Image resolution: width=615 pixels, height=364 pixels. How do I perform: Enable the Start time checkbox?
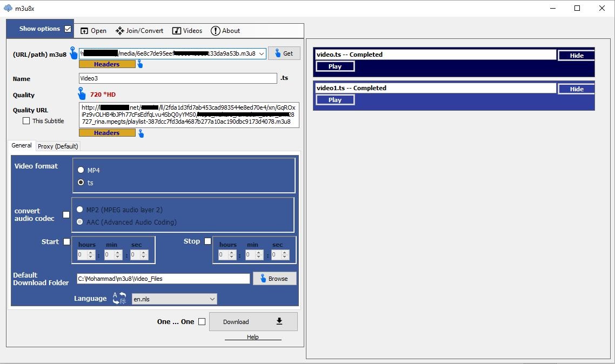[66, 242]
